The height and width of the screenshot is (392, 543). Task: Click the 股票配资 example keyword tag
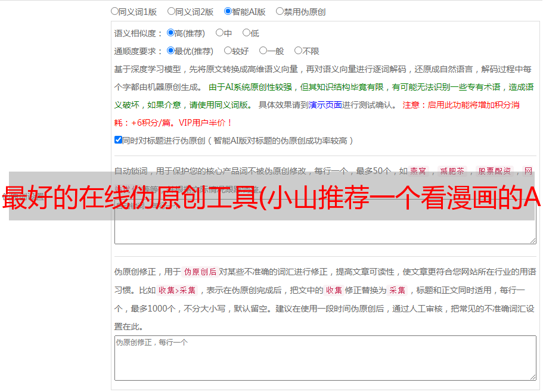495,171
